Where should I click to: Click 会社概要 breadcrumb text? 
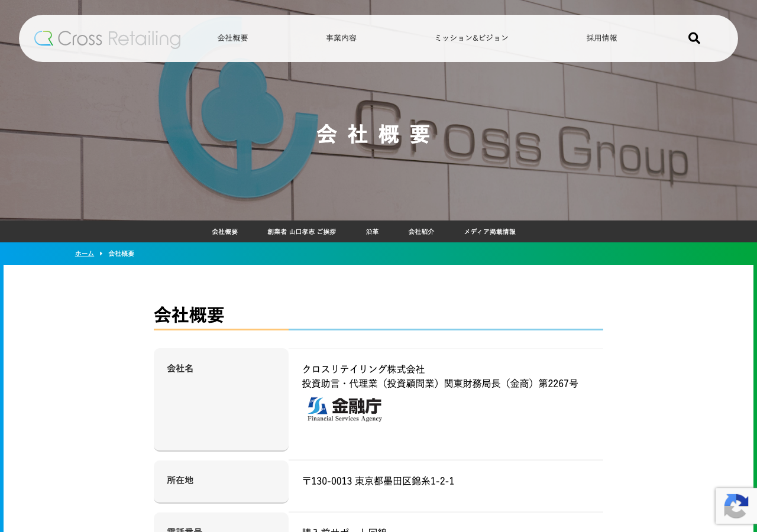point(121,254)
